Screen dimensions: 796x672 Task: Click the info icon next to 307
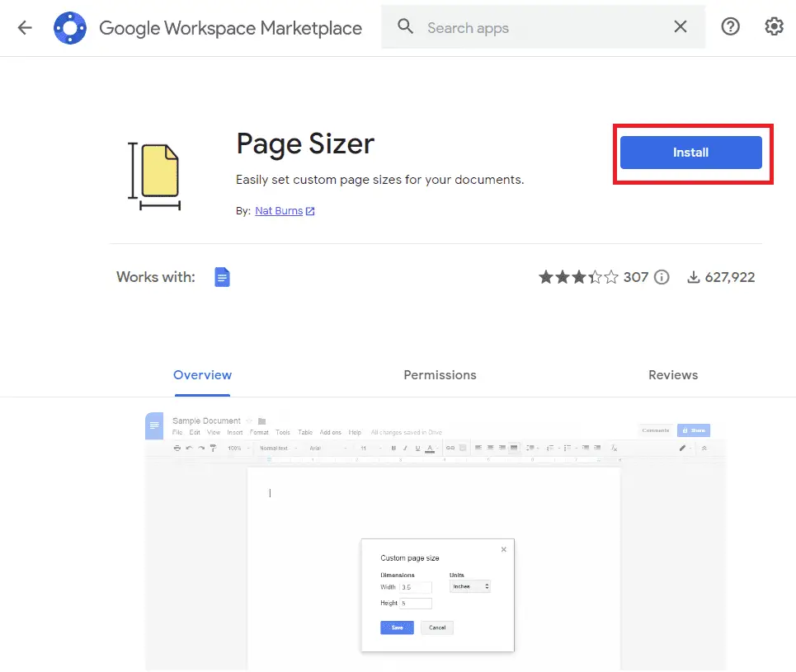pos(662,277)
